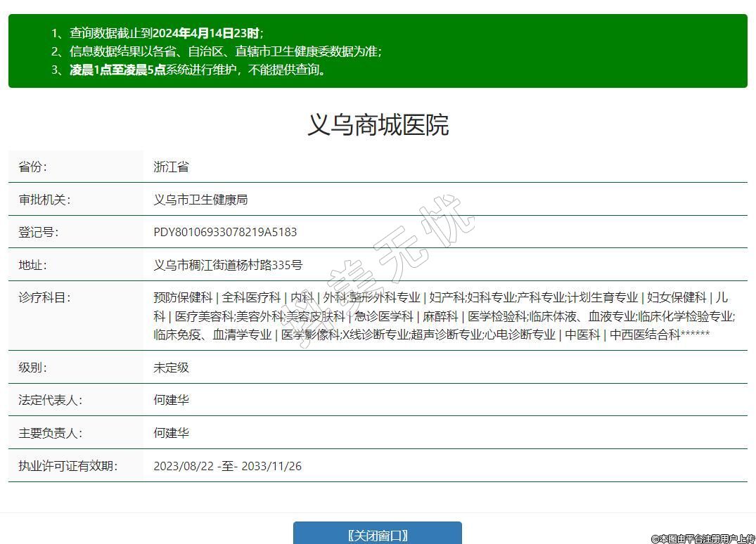
Task: Click the 登记号 row label
Action: pos(38,232)
